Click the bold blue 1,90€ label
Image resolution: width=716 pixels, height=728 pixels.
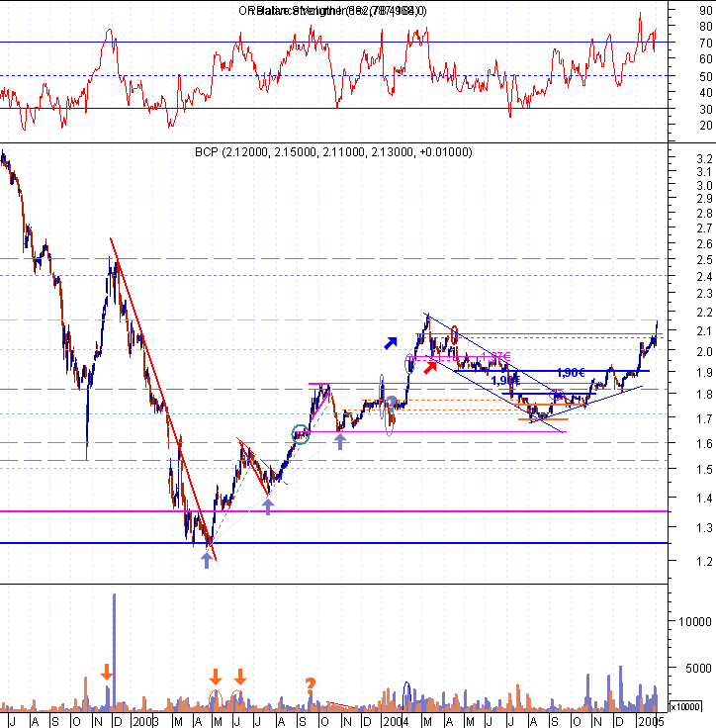point(571,373)
